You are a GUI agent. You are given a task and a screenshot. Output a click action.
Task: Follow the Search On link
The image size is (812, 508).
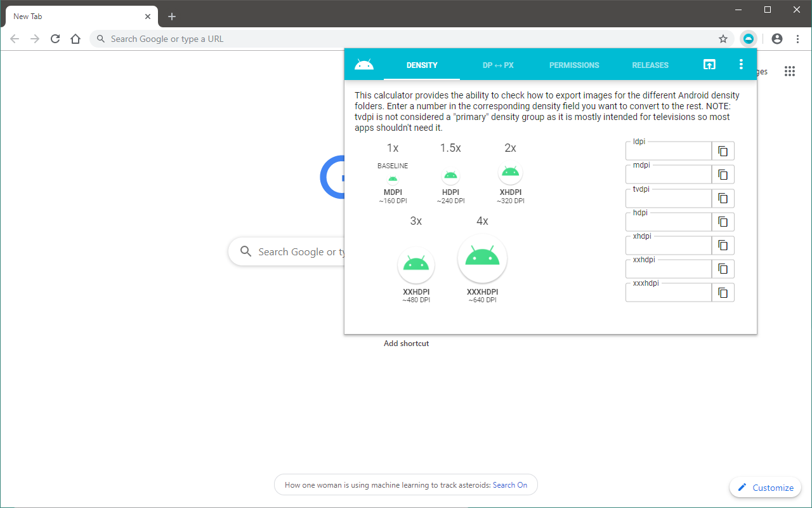pos(510,485)
